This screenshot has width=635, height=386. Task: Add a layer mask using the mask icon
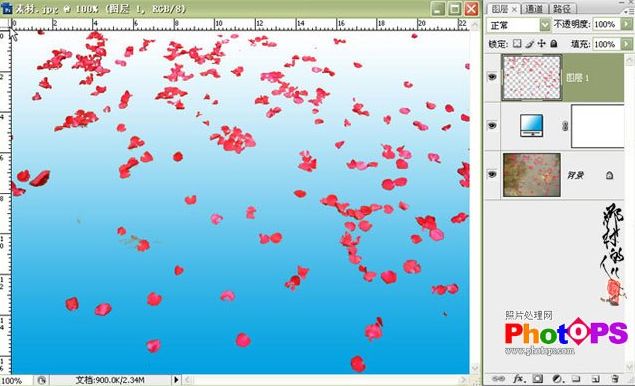tap(537, 379)
